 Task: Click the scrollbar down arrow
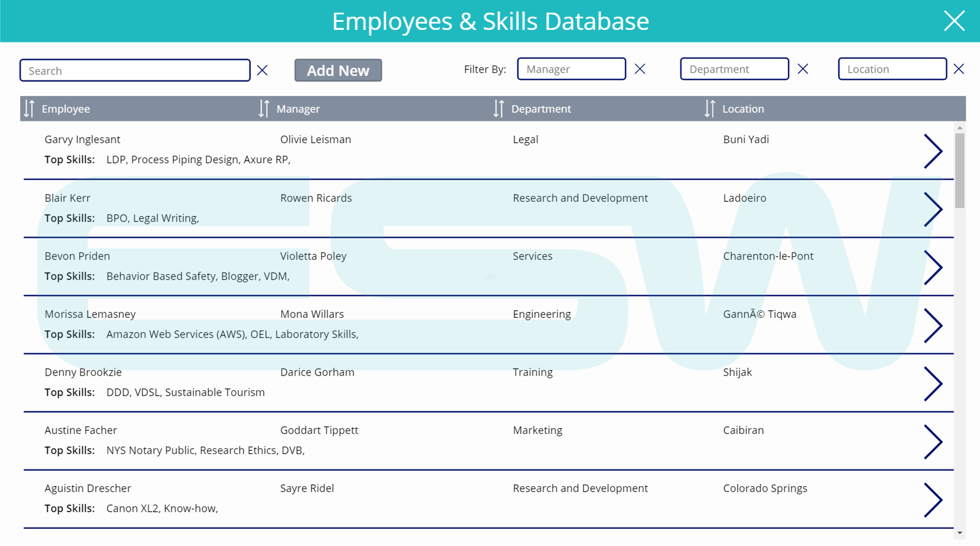click(960, 533)
